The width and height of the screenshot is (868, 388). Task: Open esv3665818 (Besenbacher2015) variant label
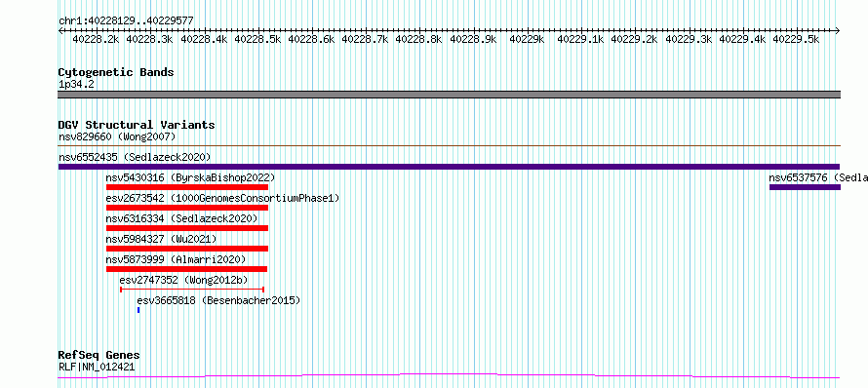pyautogui.click(x=218, y=300)
